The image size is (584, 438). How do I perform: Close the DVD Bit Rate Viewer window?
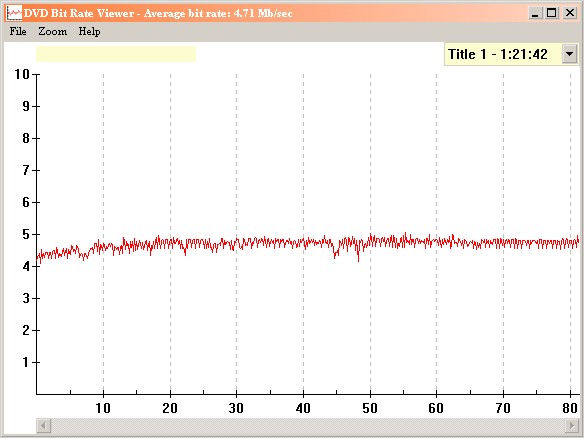(570, 13)
